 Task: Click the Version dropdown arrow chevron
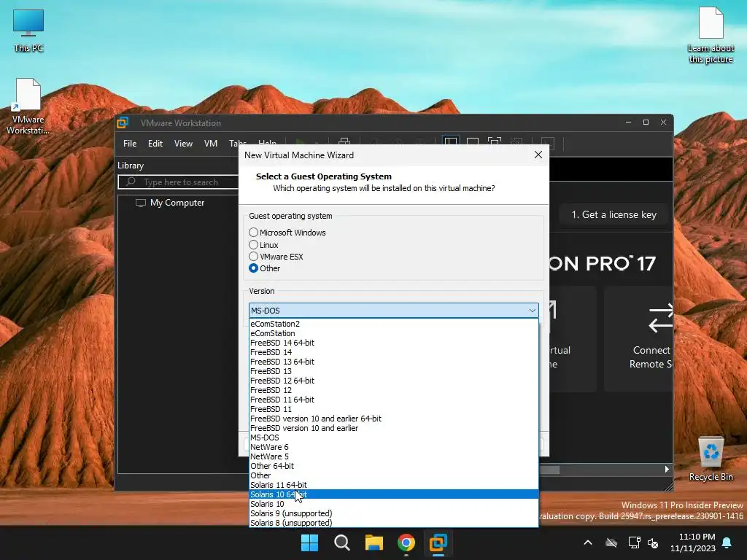pos(532,311)
